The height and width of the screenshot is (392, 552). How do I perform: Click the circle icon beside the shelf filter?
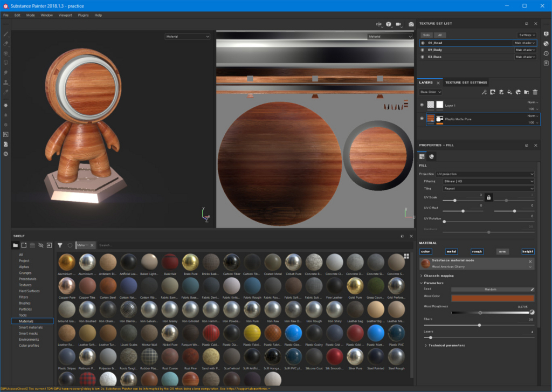coord(70,245)
